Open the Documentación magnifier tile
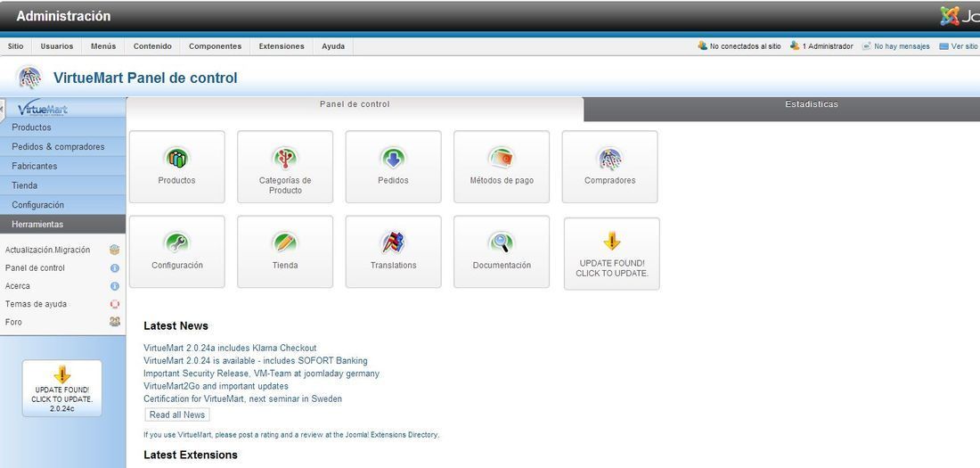The height and width of the screenshot is (468, 980). click(502, 251)
